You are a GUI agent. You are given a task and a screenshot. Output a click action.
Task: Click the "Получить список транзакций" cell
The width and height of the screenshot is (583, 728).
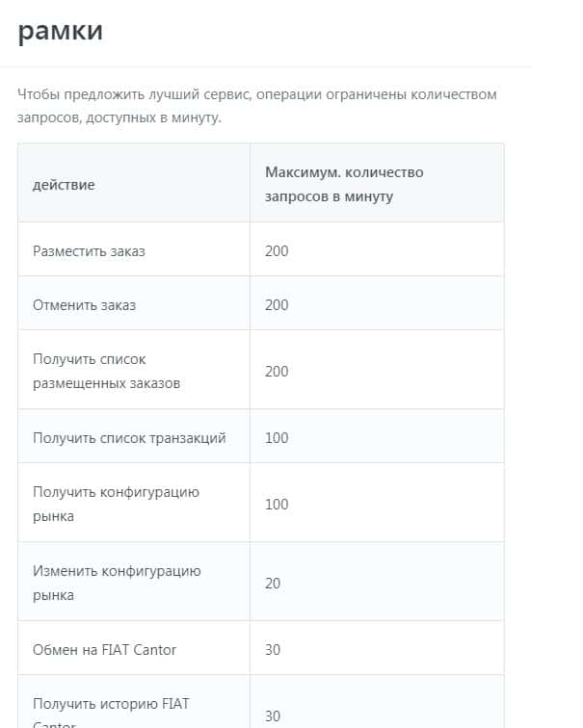(129, 437)
